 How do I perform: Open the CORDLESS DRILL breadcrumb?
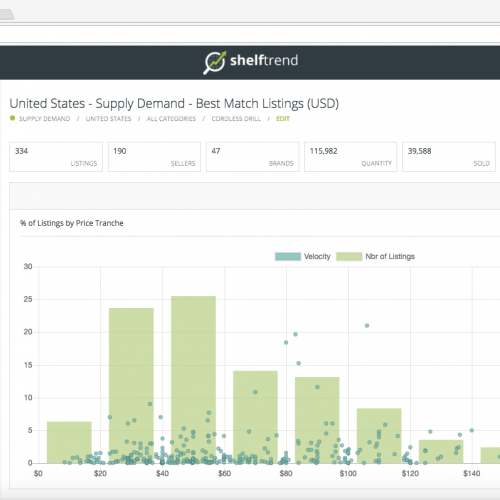[x=236, y=119]
